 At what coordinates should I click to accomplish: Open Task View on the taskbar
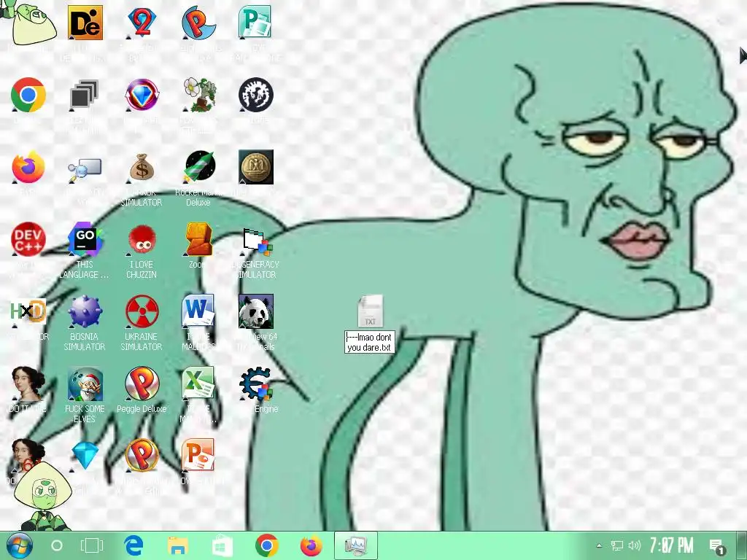pos(92,545)
